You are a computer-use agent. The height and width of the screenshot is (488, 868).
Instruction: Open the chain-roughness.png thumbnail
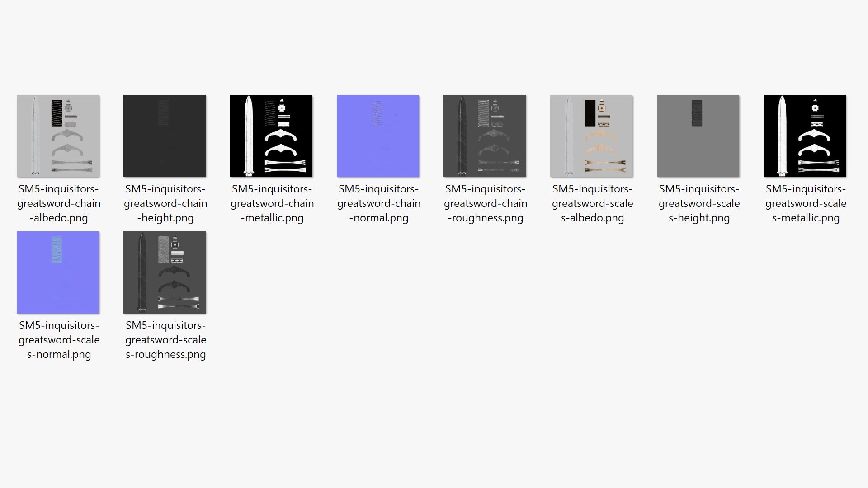pos(485,136)
